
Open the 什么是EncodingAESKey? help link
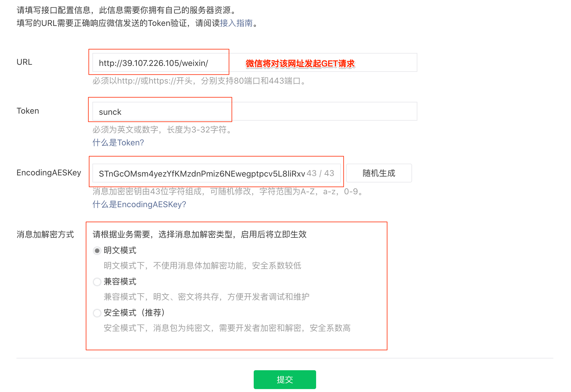pos(139,204)
